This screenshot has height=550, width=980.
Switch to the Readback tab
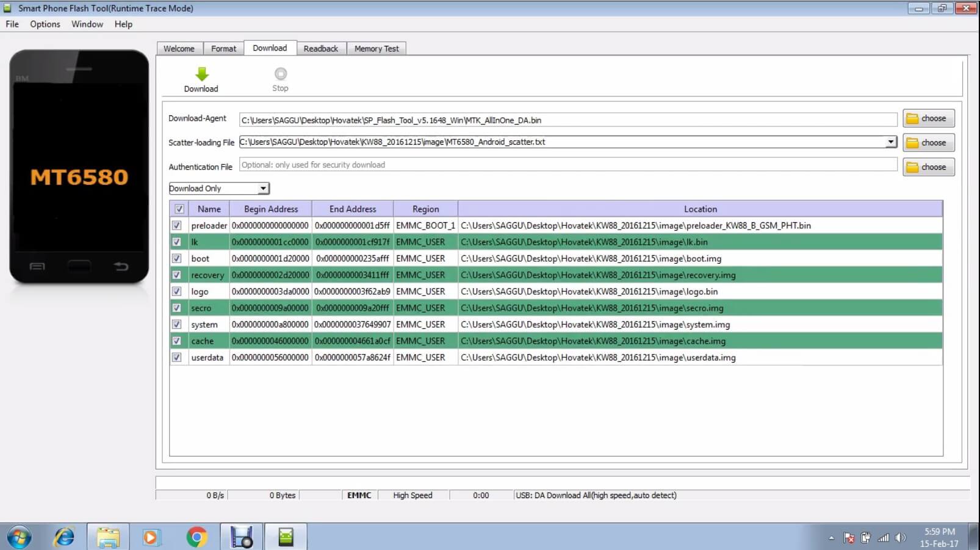click(x=321, y=48)
